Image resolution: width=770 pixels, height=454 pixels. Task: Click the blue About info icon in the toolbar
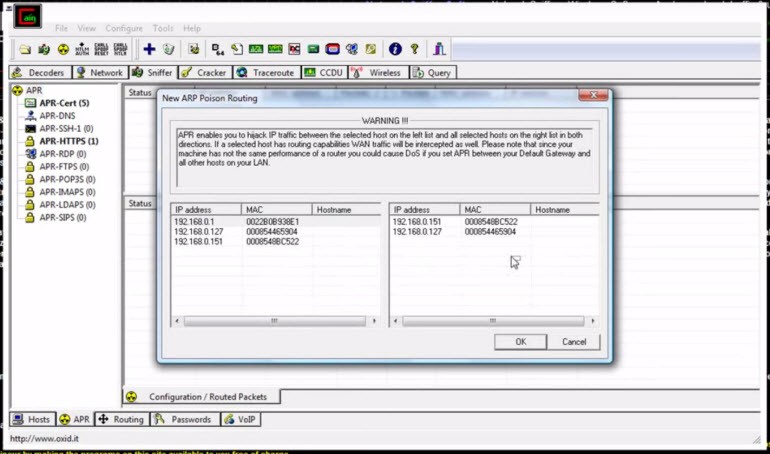click(x=395, y=49)
